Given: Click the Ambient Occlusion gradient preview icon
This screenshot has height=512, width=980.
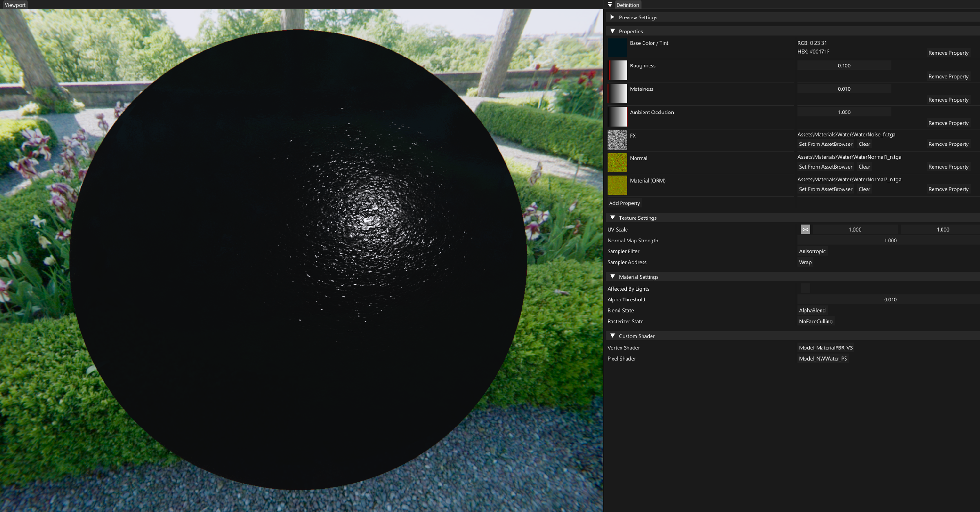Looking at the screenshot, I should tap(618, 117).
